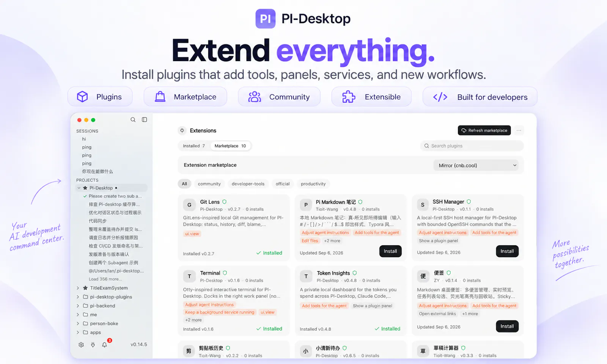Click the 剪贴板历史 plugin avatar icon
Screen dimensions: 607x364
[189, 351]
